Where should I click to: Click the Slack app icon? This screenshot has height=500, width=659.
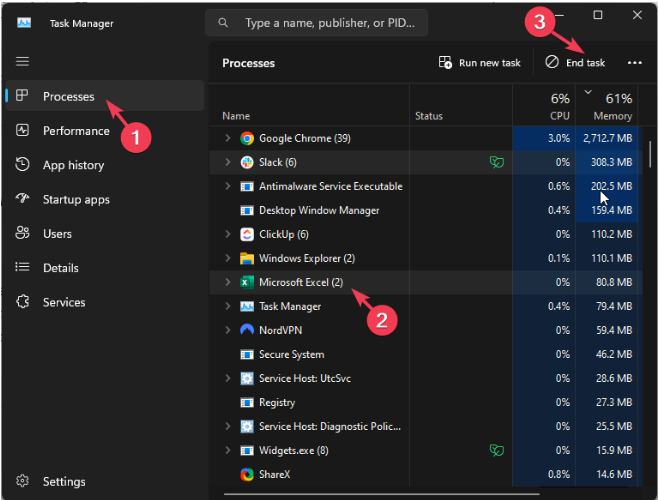tap(246, 162)
